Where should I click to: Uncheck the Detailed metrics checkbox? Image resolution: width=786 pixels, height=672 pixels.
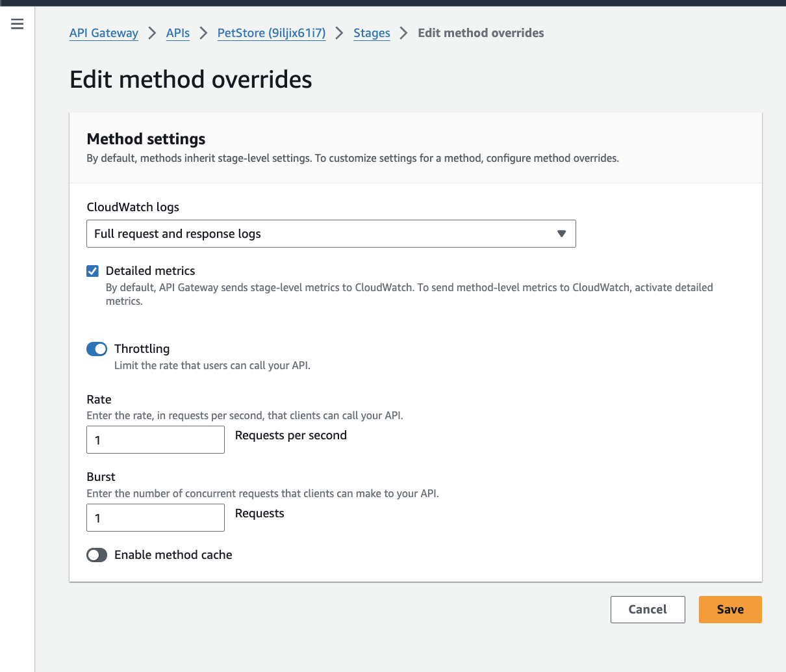(92, 271)
